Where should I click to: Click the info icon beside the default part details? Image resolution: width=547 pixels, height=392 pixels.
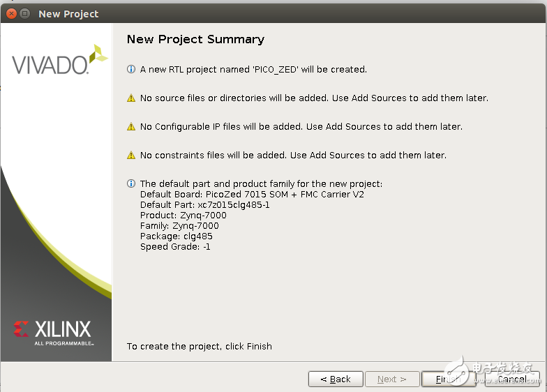[x=131, y=183]
